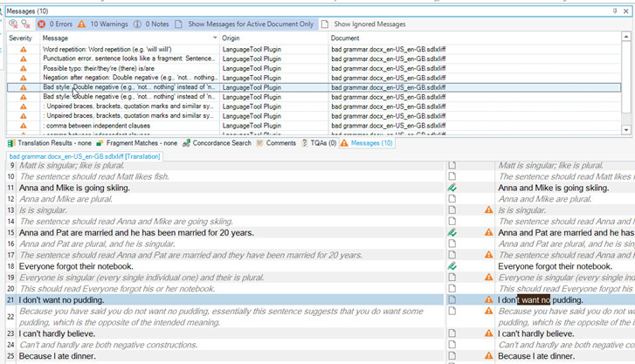This screenshot has width=635, height=364.
Task: Switch to the Concordance Search tab
Action: [217, 143]
